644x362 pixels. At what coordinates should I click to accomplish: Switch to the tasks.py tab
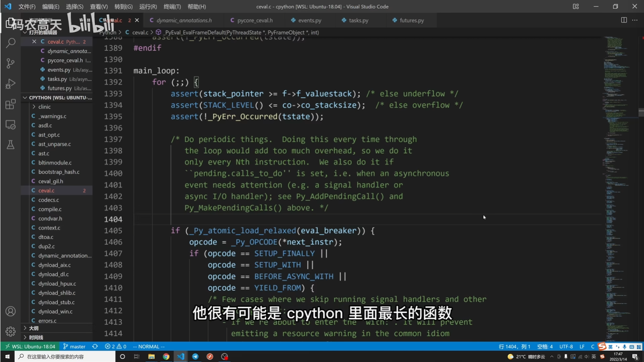[358, 21]
